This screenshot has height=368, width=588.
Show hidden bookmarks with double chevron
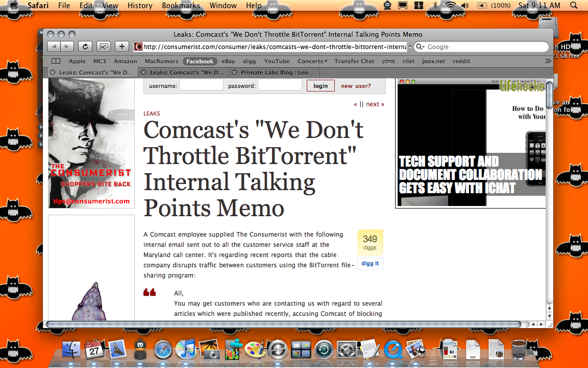click(x=548, y=61)
